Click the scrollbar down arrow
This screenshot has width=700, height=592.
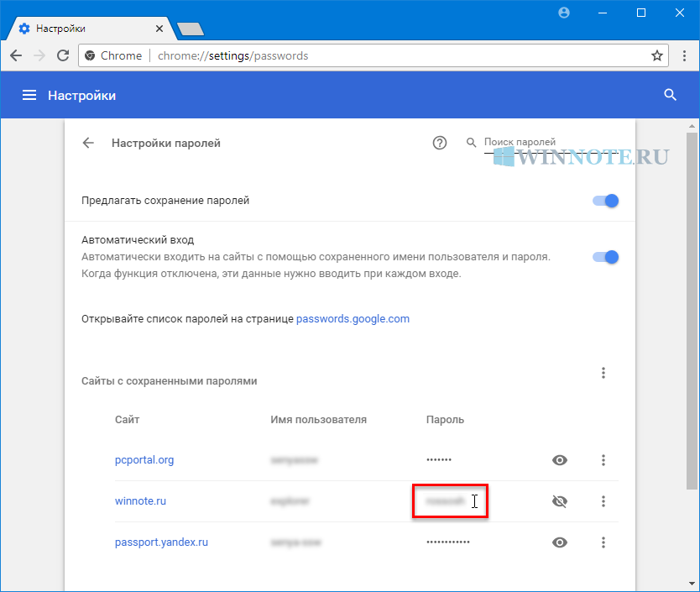point(692,584)
